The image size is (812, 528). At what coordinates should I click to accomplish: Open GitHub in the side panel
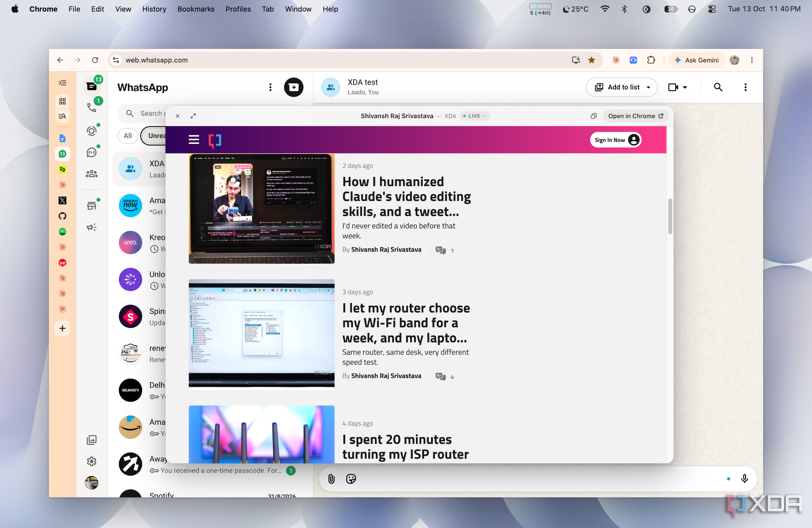(x=62, y=216)
